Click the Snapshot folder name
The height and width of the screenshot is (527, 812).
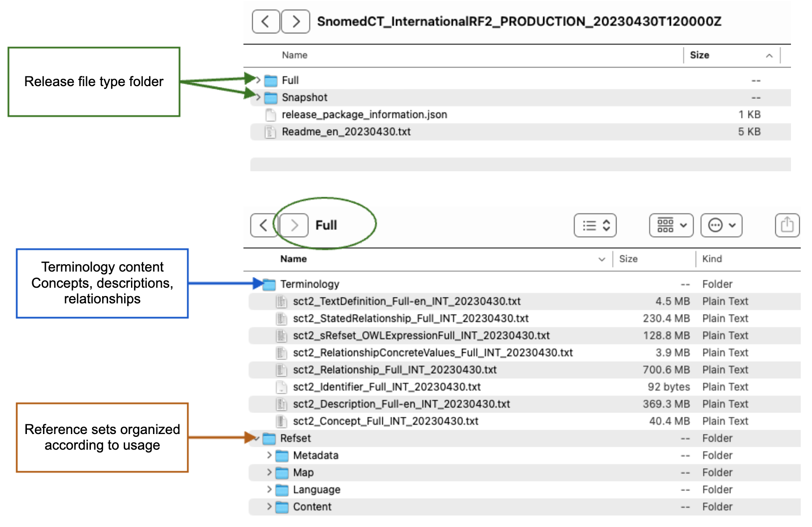(x=305, y=97)
